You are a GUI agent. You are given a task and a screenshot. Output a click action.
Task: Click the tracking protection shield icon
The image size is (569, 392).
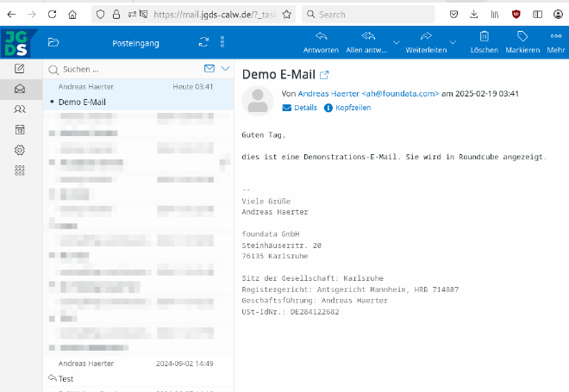pos(100,15)
